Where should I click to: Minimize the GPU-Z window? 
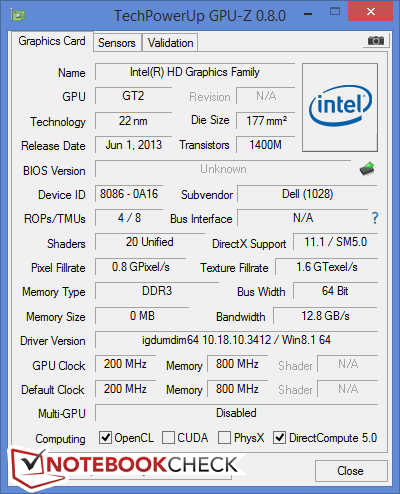[x=308, y=14]
